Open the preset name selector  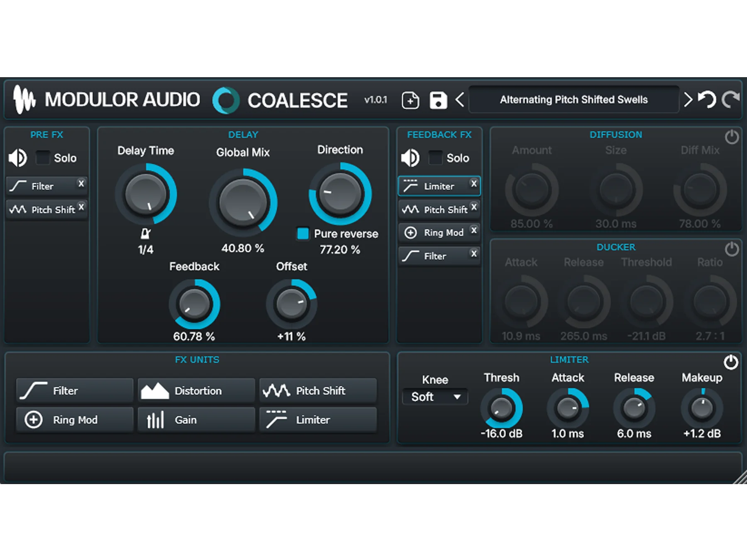[x=574, y=100]
